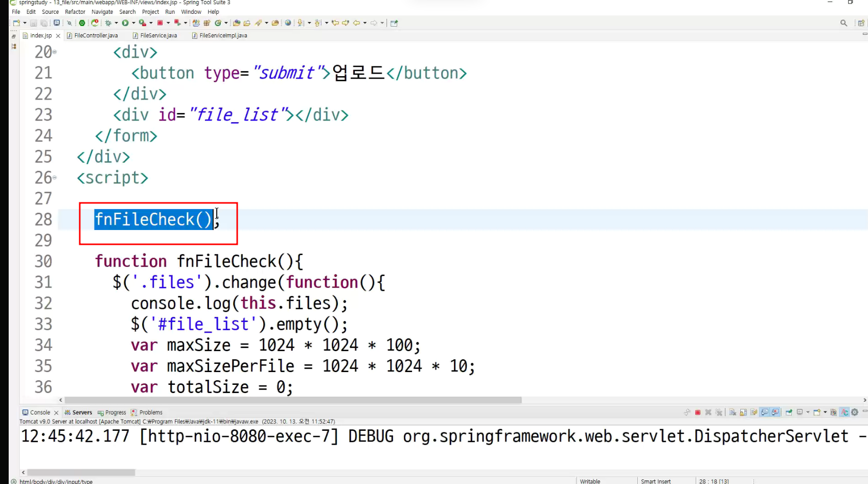The height and width of the screenshot is (484, 868).
Task: Click 'Smart Insert' in the status bar
Action: pyautogui.click(x=656, y=481)
